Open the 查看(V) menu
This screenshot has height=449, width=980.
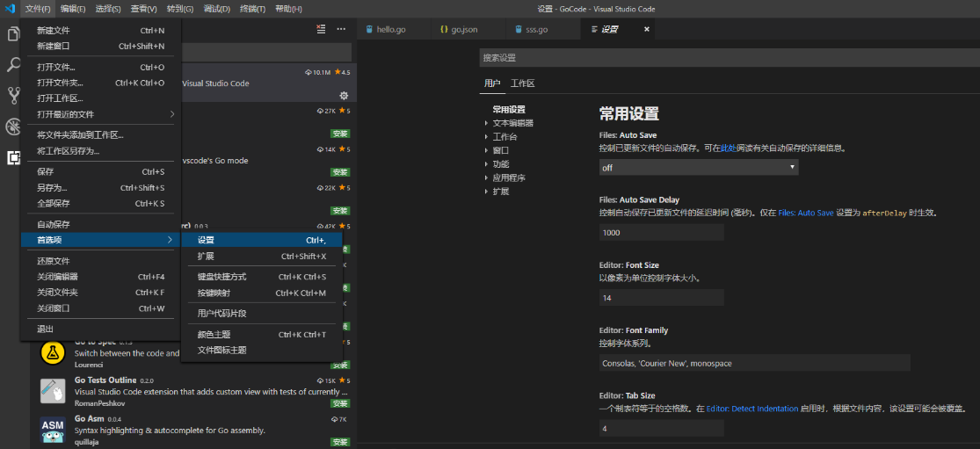click(x=144, y=9)
